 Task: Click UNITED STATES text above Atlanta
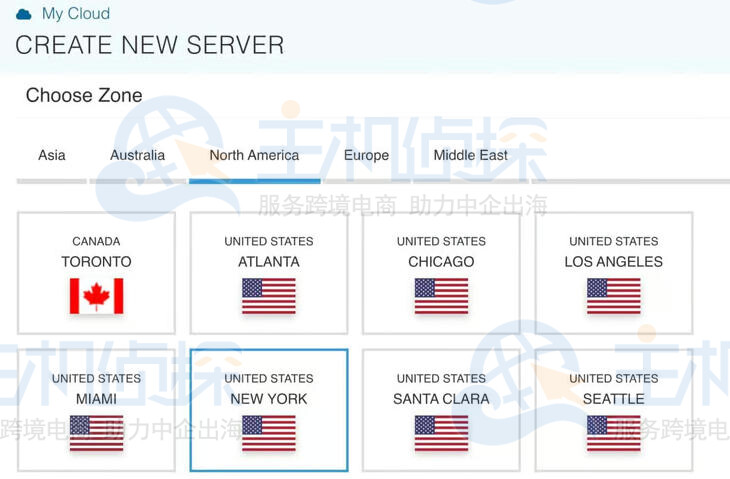coord(269,241)
